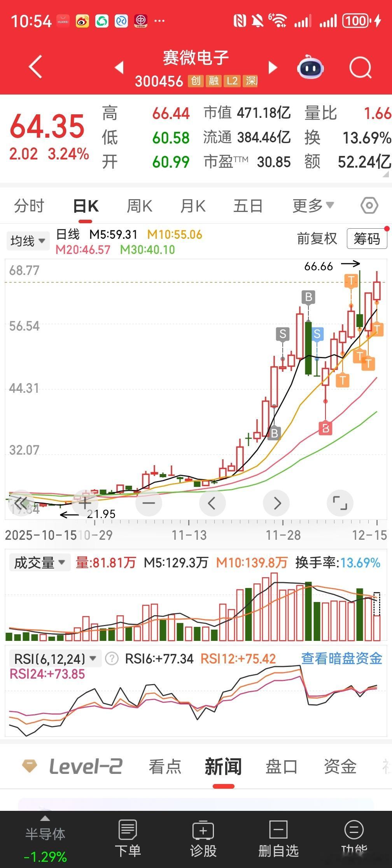The width and height of the screenshot is (392, 868).
Task: Expand the 半导体 sector bar
Action: pos(45,840)
